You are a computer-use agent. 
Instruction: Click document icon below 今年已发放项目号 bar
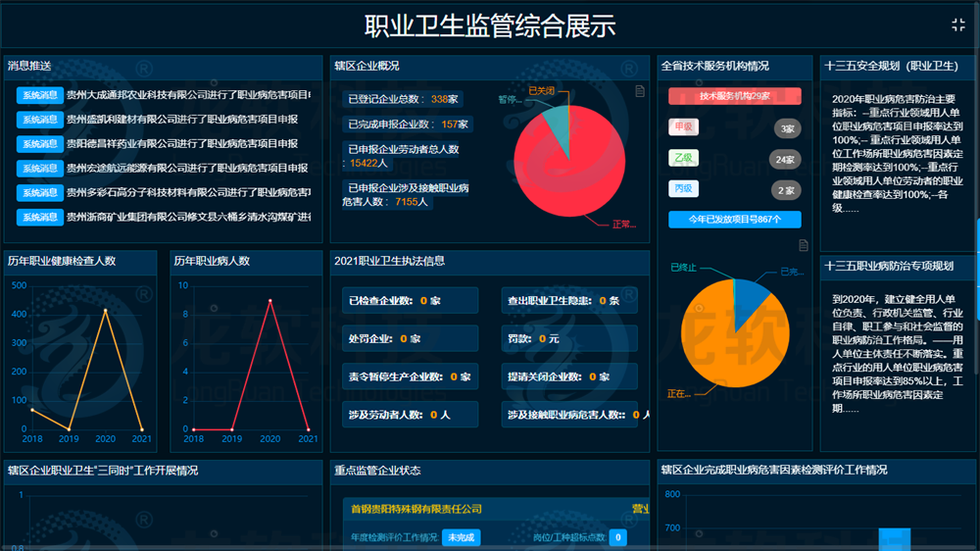tap(804, 245)
